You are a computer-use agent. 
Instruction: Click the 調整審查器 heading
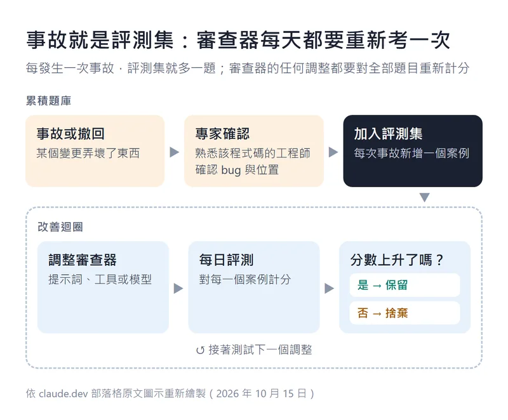pyautogui.click(x=83, y=260)
